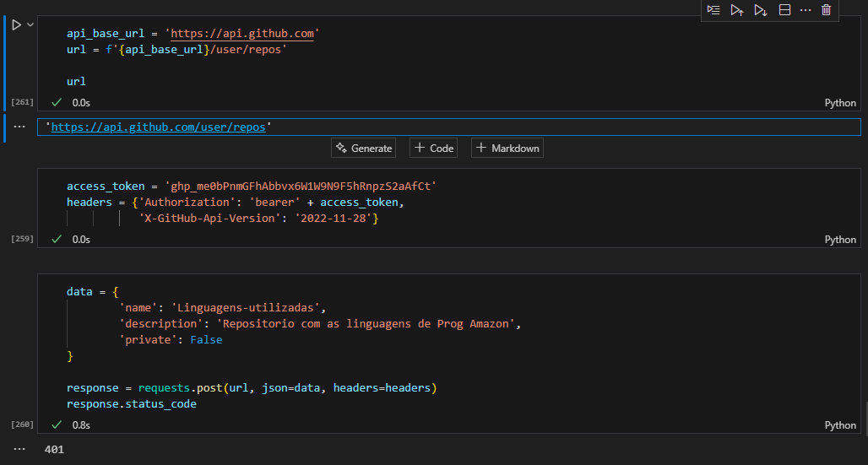The height and width of the screenshot is (465, 868).
Task: Split cell toolbar icon
Action: tap(784, 10)
